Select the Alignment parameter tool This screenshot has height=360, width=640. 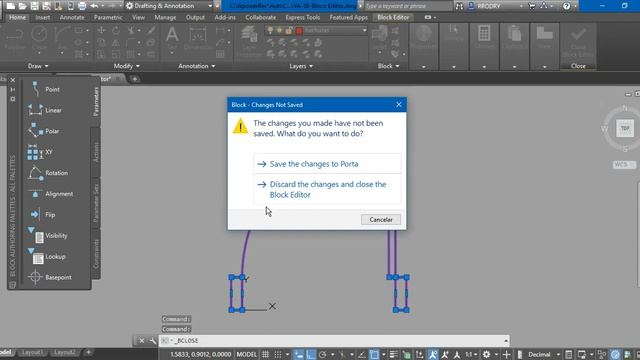(x=51, y=194)
